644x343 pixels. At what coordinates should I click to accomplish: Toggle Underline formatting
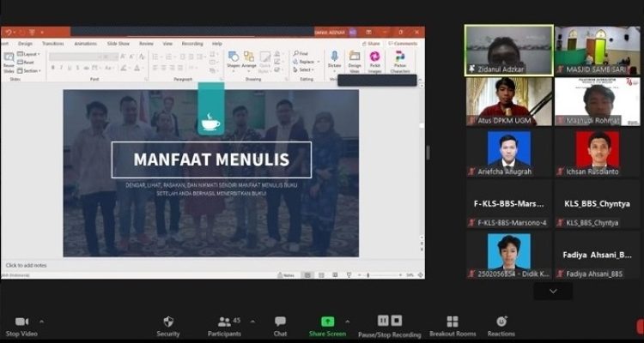tap(70, 68)
